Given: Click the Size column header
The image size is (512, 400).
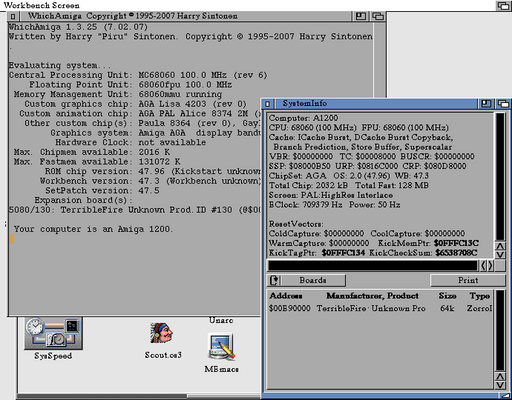Looking at the screenshot, I should [447, 296].
